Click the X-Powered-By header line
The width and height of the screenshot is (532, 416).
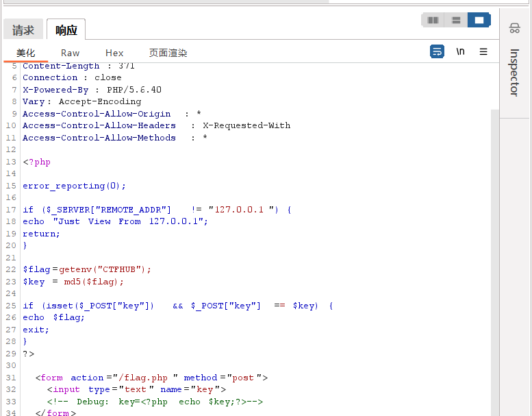92,90
